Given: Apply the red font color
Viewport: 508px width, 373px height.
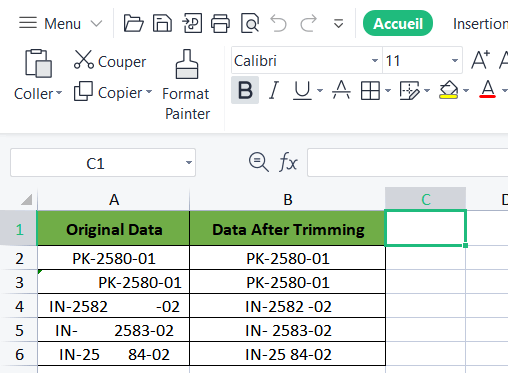Looking at the screenshot, I should [487, 89].
